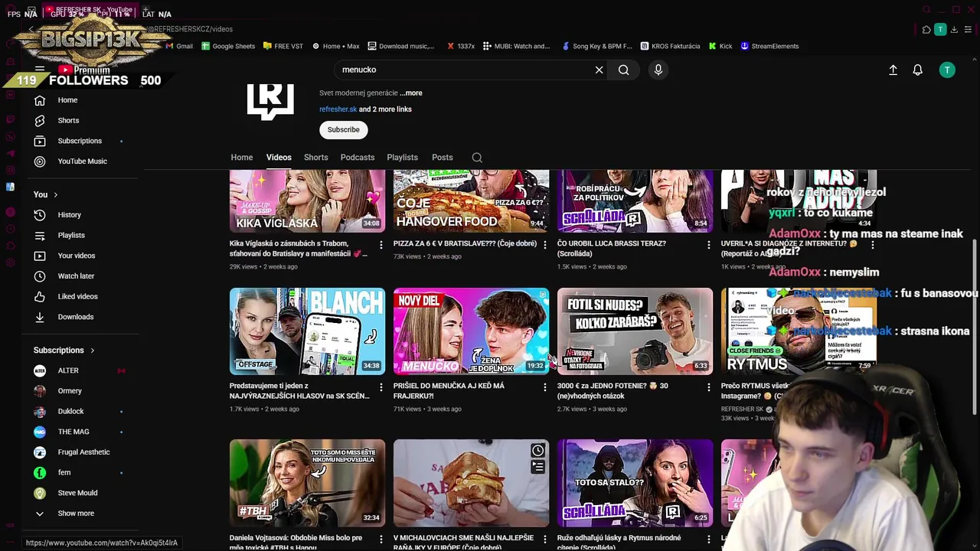
Task: Open Playlists in the sidebar
Action: tap(71, 235)
